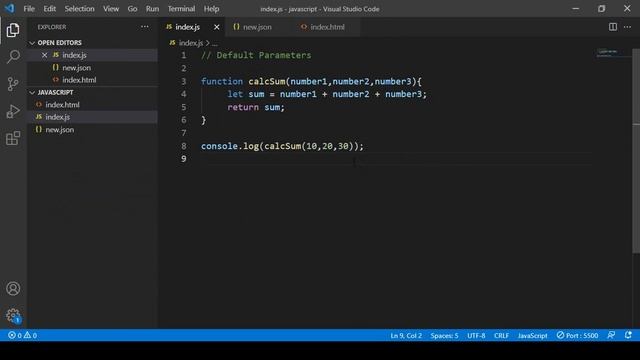Click the console.log statement on line 8
Image resolution: width=640 pixels, height=360 pixels.
(282, 146)
